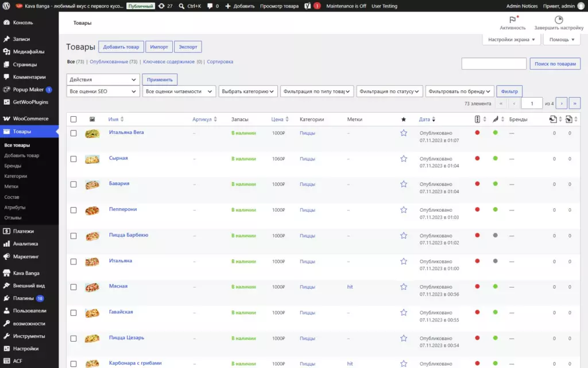The width and height of the screenshot is (588, 368).
Task: Click the Фильтр button
Action: [x=509, y=91]
